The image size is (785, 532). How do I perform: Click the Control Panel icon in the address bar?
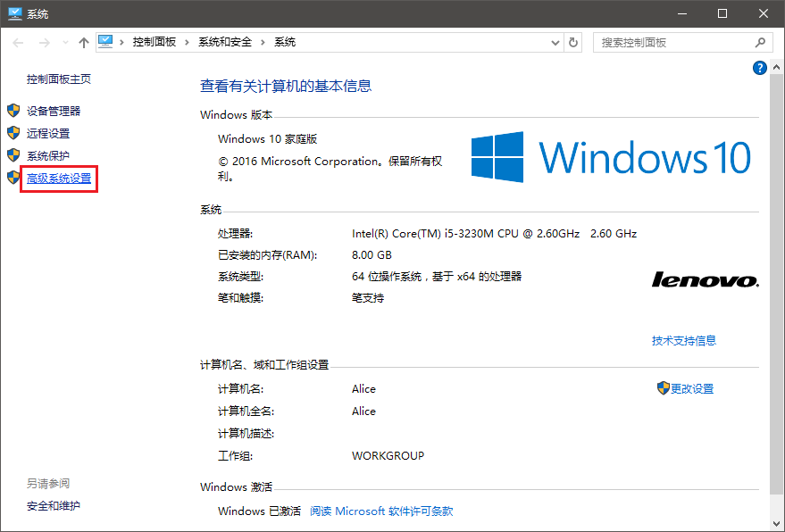104,41
